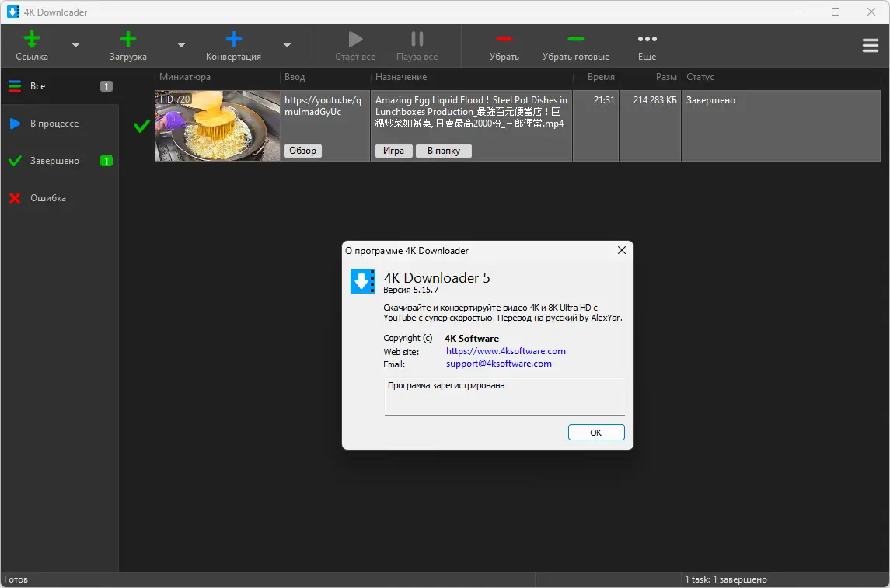Click the Amazing Egg Liquid Flood filename
Screen dimensions: 890x588
click(x=471, y=112)
